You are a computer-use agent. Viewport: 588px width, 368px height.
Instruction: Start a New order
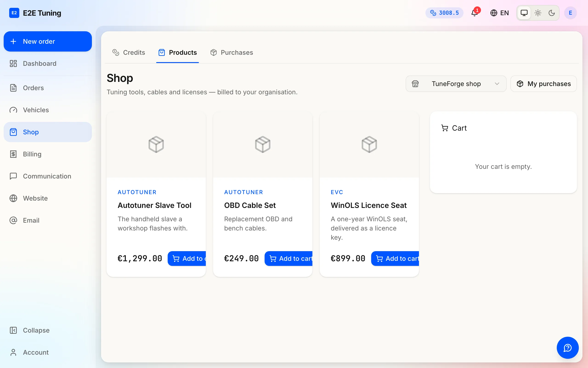(x=48, y=41)
